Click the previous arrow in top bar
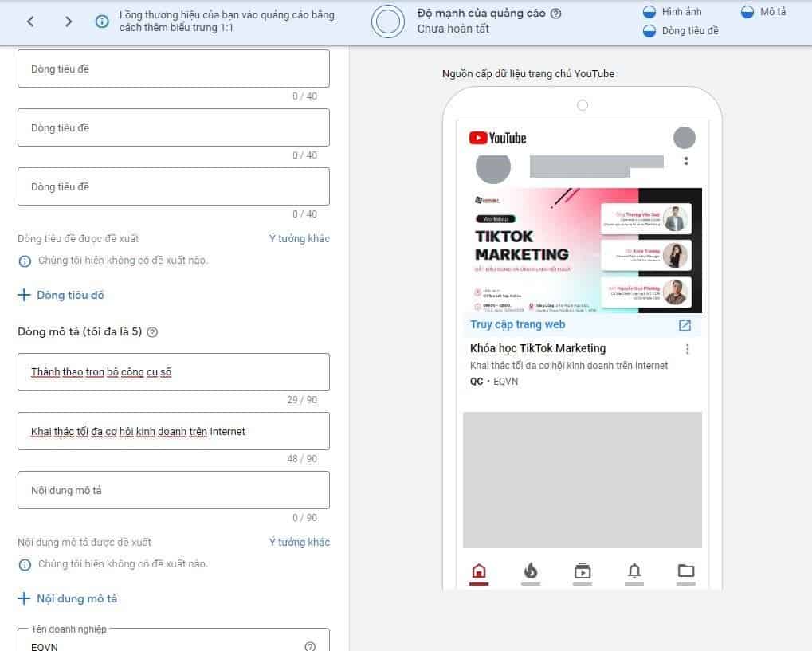This screenshot has height=651, width=812. pos(30,22)
